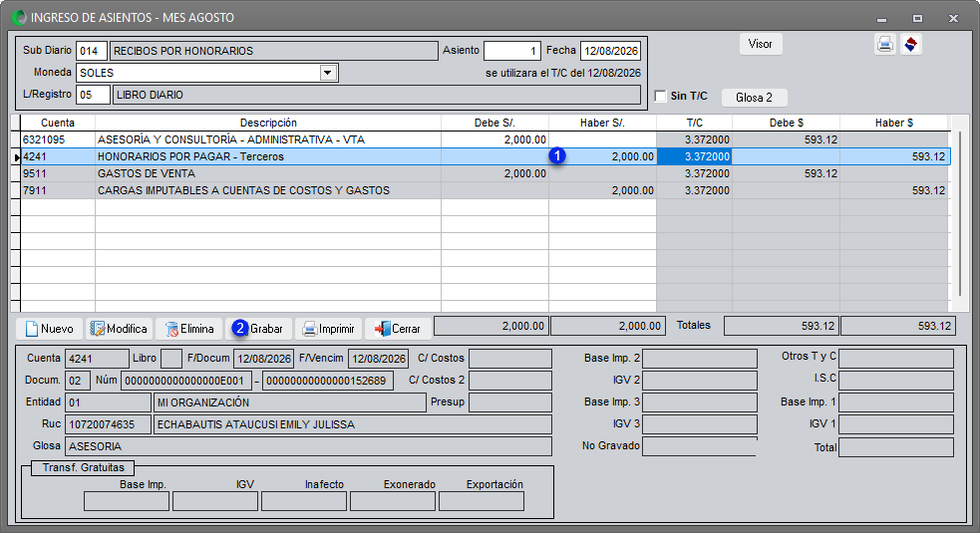Click the Presup field
This screenshot has width=980, height=533.
click(510, 402)
